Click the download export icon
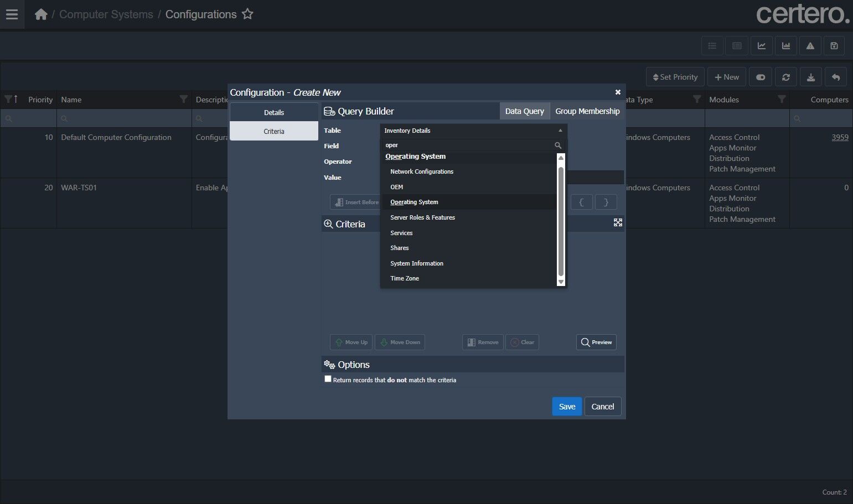Screen dimensions: 853x504 click(x=810, y=77)
